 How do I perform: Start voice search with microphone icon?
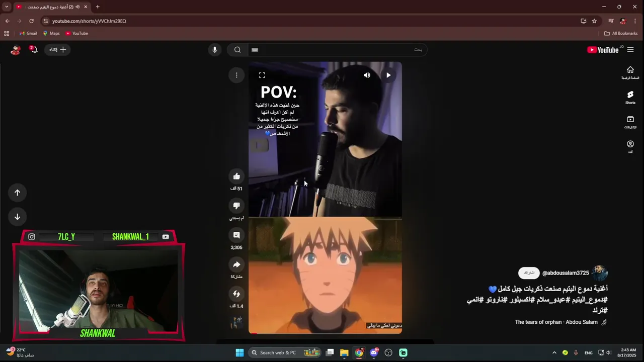[215, 50]
